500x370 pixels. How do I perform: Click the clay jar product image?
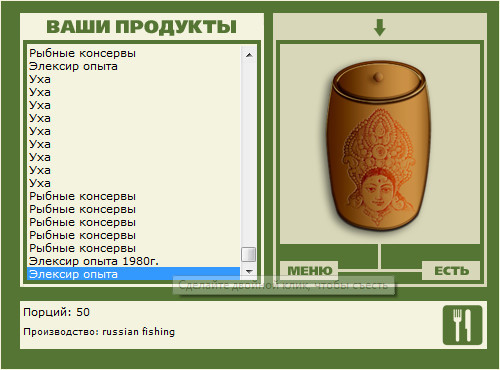click(x=379, y=145)
